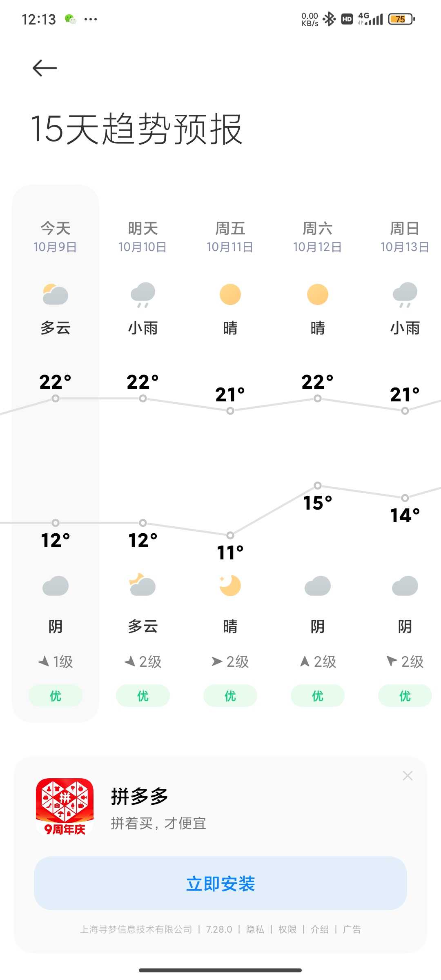Tap today's daytime cloudy weather icon

[x=56, y=294]
